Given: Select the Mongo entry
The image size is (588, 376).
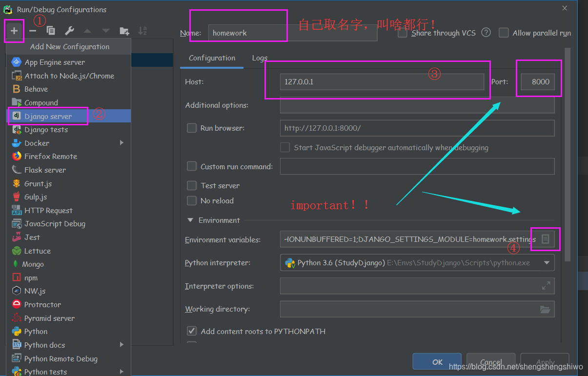Looking at the screenshot, I should click(68, 264).
